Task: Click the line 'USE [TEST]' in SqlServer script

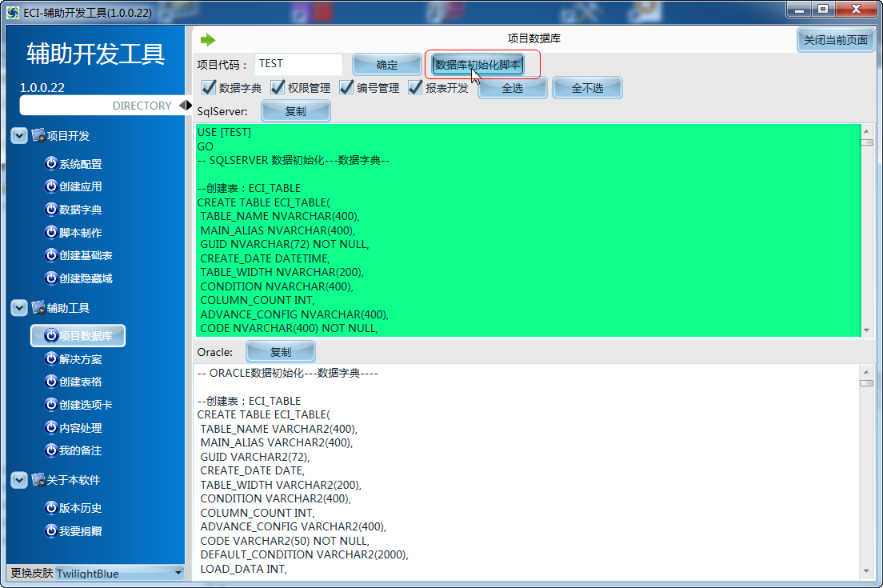Action: point(224,132)
